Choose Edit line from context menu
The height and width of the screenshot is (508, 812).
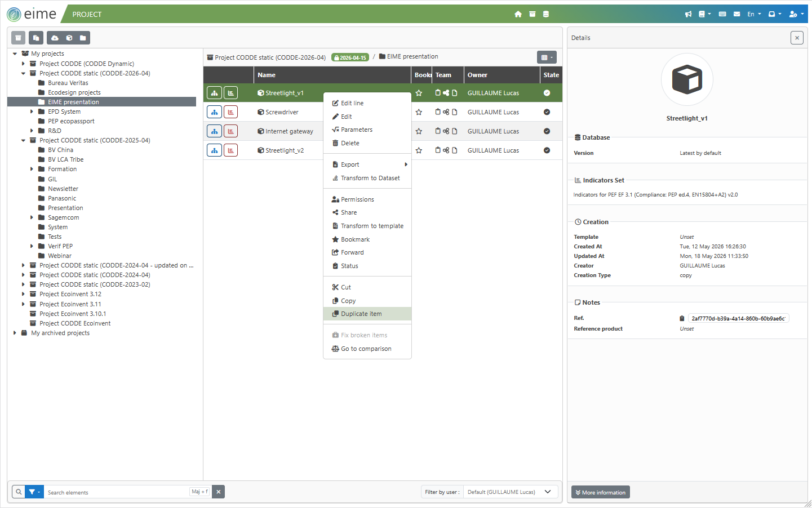367,103
